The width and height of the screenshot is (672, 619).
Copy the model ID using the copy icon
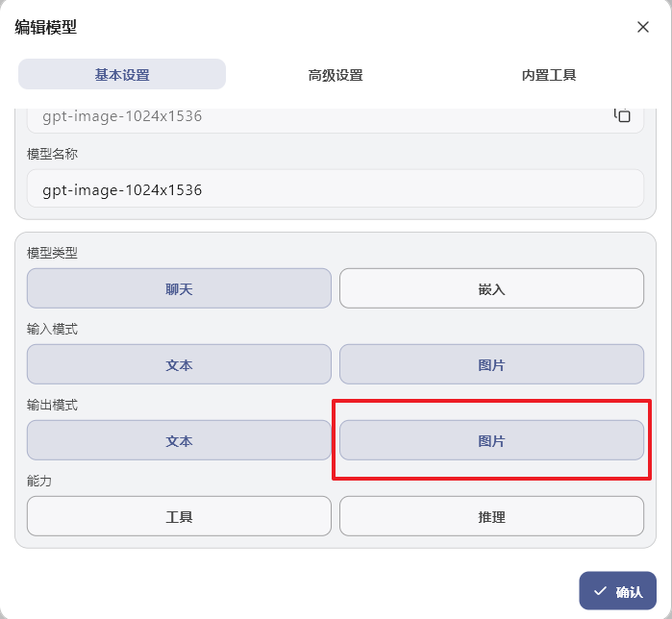[x=622, y=115]
